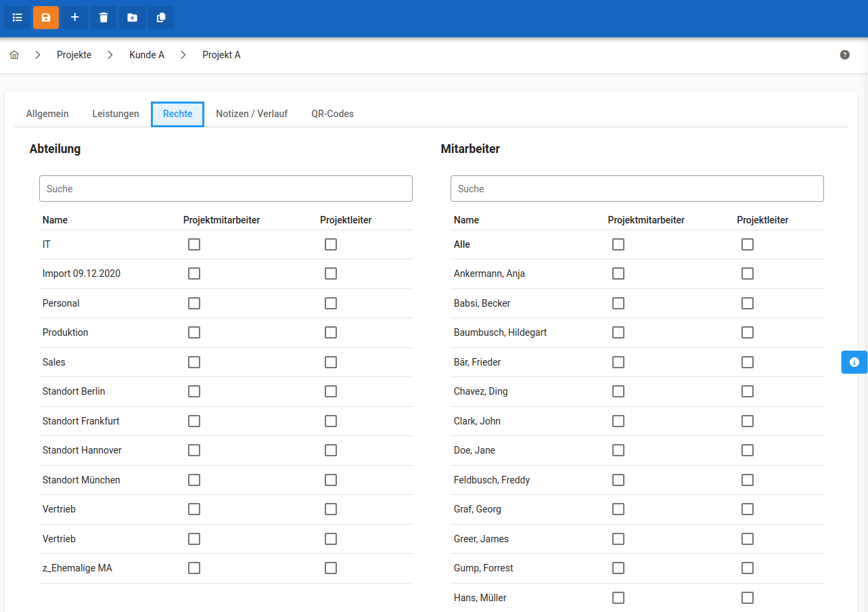868x612 pixels.
Task: Click the name Gump, Forrest
Action: [x=484, y=568]
